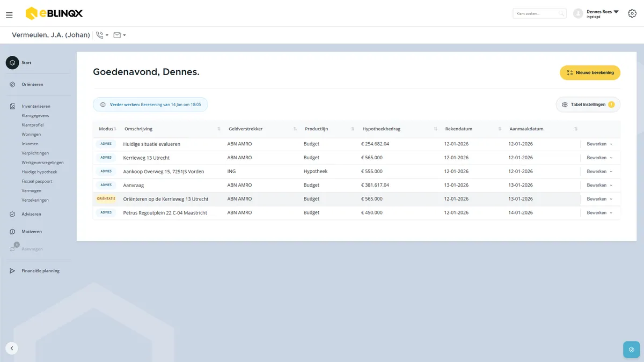This screenshot has width=644, height=362.
Task: Expand Bewerken dropdown for Huidige situatie evalueren
Action: pyautogui.click(x=611, y=144)
